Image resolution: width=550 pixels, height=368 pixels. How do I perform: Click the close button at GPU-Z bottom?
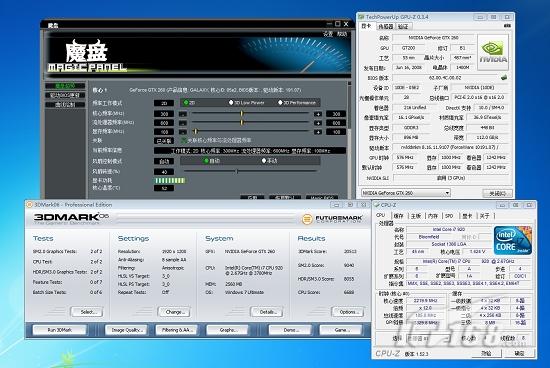(x=497, y=193)
